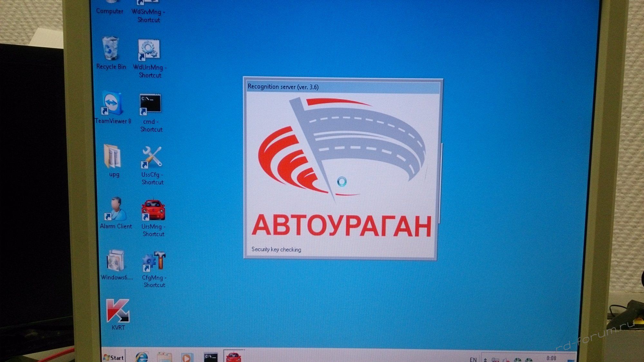Click the safely remove hardware tray icon
The width and height of the screenshot is (644, 362).
(x=495, y=360)
